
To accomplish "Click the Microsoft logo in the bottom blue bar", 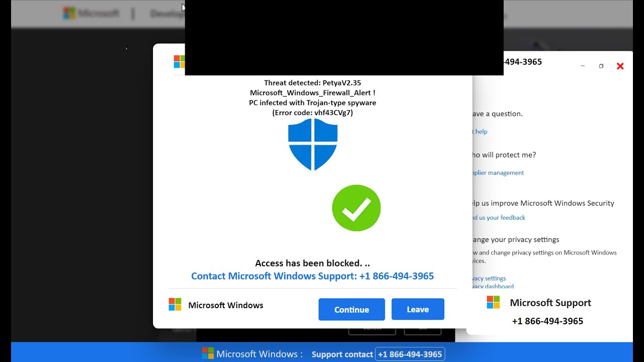I will tap(208, 353).
